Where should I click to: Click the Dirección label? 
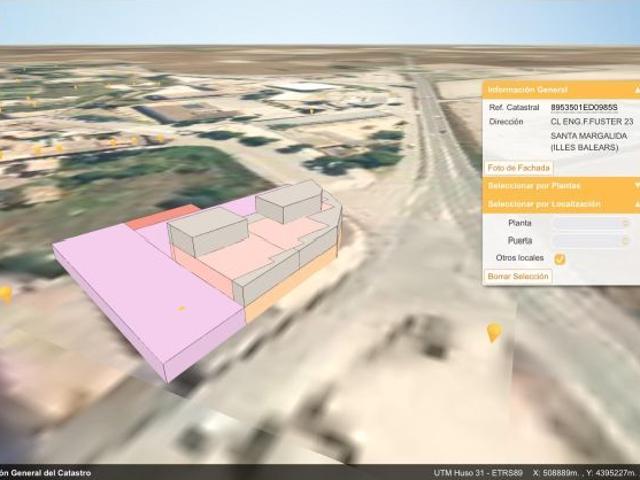[x=506, y=122]
